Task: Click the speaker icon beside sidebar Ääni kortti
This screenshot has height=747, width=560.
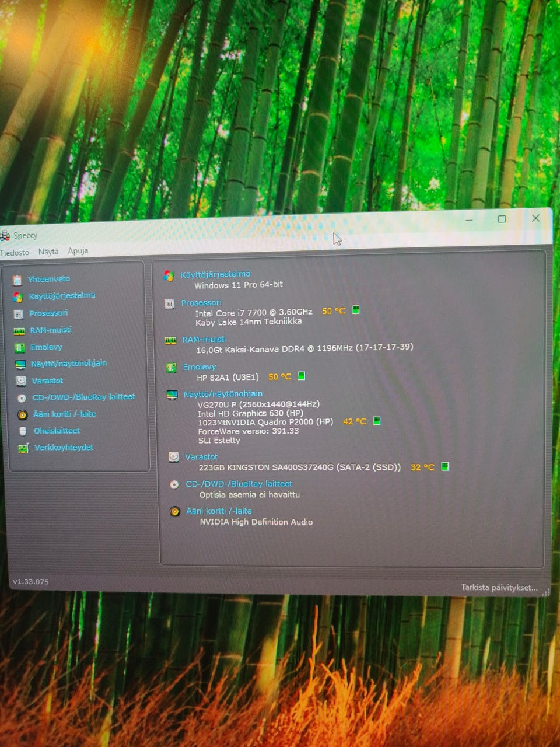Action: pos(22,415)
